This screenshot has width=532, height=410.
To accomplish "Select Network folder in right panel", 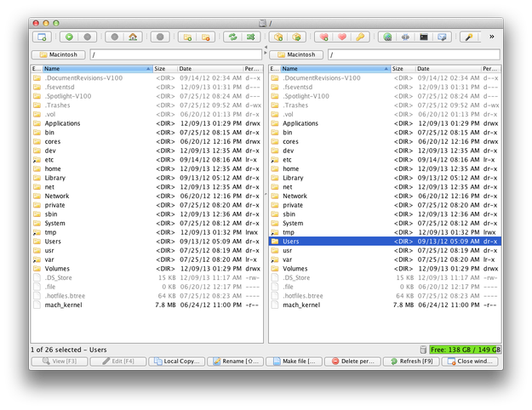I will point(385,196).
